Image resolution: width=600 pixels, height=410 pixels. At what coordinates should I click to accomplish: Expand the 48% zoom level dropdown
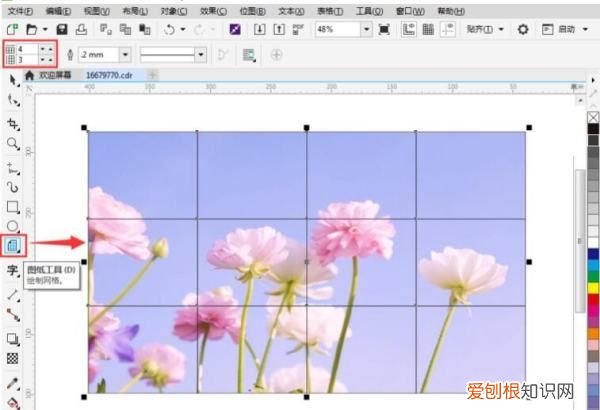(367, 29)
